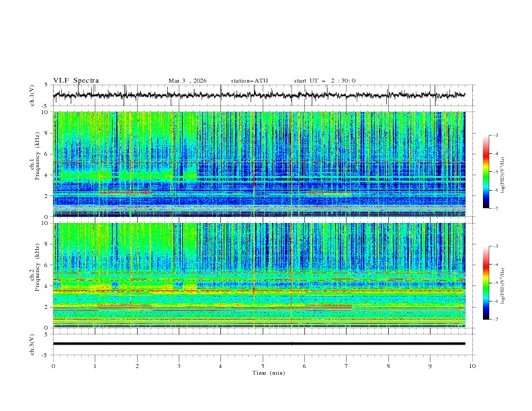This screenshot has height=411, width=532.
Task: Click the ch.1 voltage waveform trace
Action: coord(259,95)
